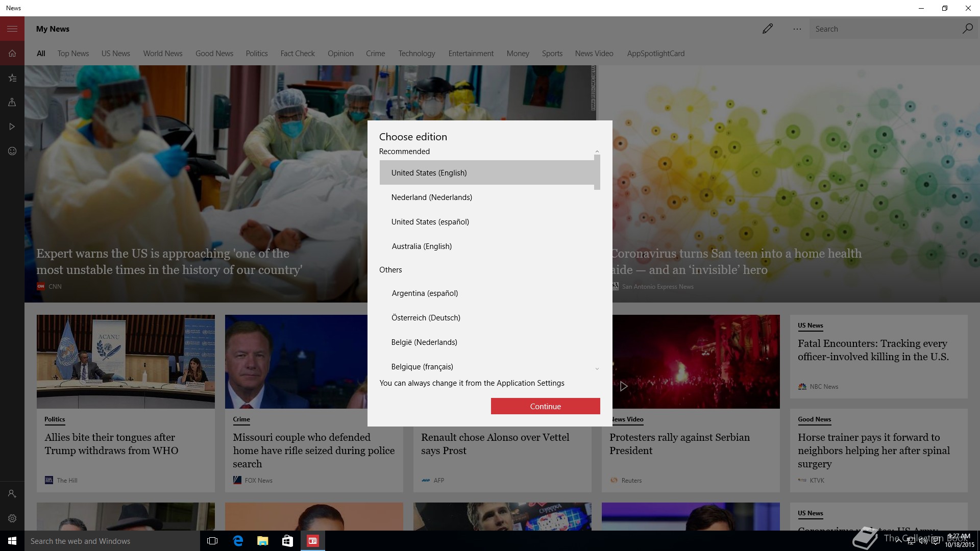Open the hamburger navigation menu

pos(12,29)
